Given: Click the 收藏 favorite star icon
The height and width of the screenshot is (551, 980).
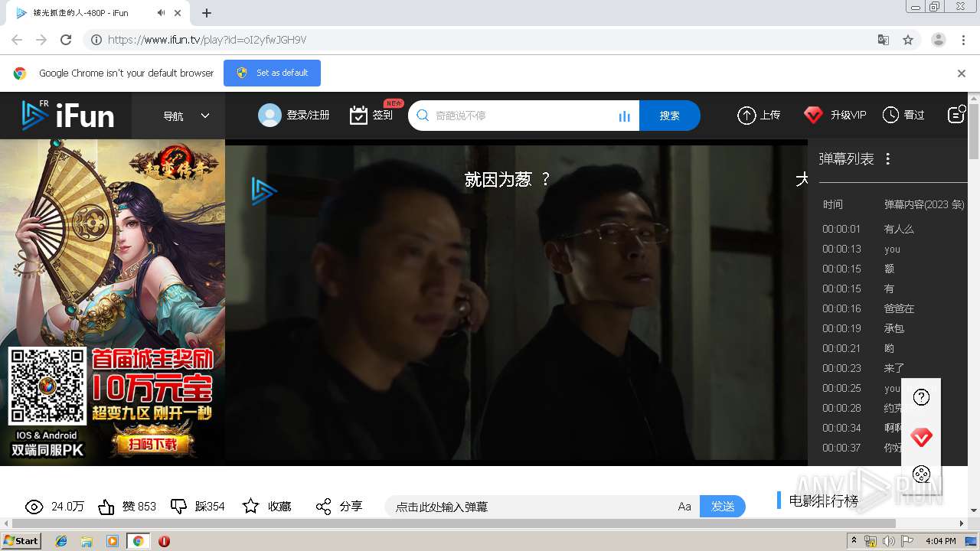Looking at the screenshot, I should 250,506.
